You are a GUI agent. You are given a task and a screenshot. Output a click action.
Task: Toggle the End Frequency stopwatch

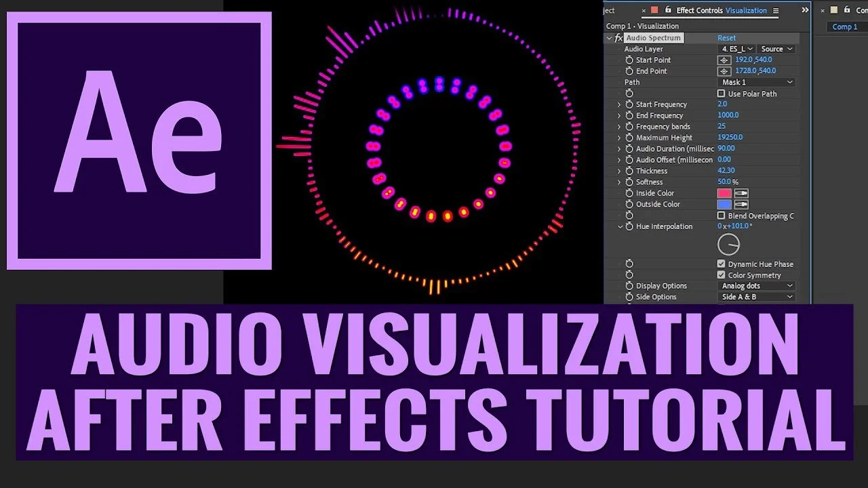click(x=629, y=115)
